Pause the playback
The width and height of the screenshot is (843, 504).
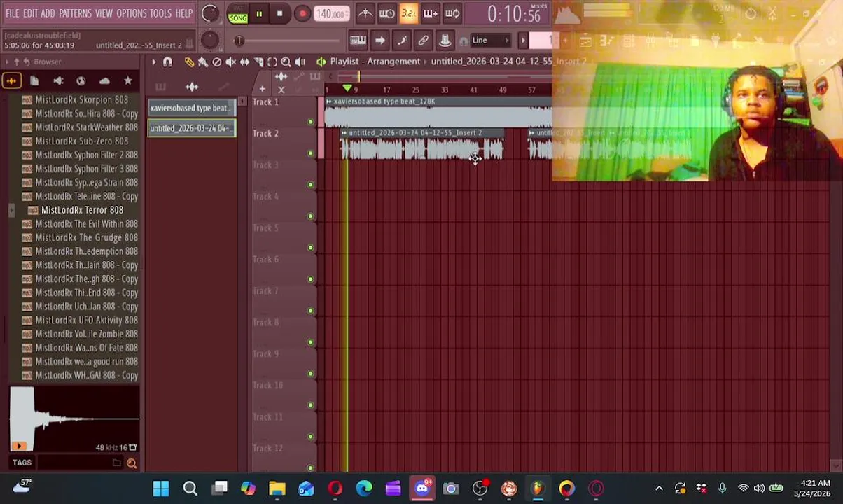[259, 13]
